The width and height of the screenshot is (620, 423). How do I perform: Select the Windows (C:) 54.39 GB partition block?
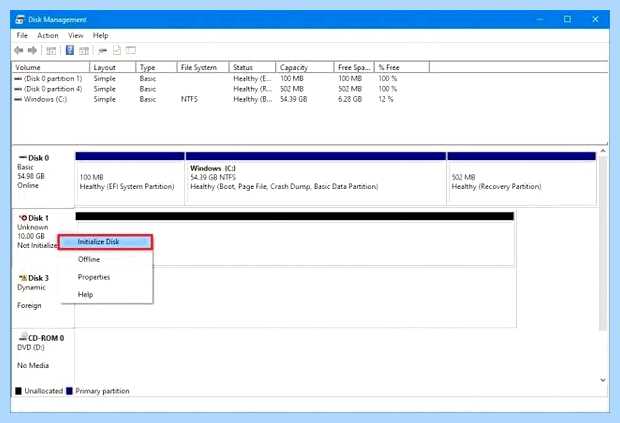coord(316,179)
